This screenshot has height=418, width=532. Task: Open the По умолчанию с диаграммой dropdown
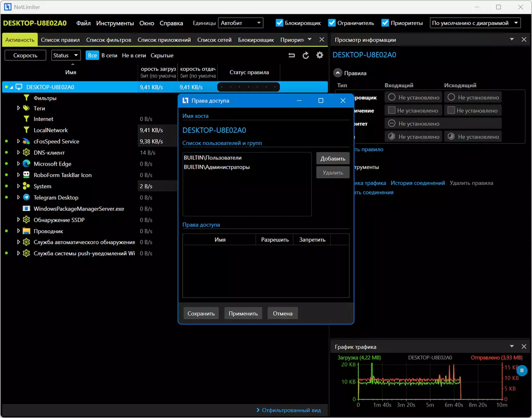point(475,23)
